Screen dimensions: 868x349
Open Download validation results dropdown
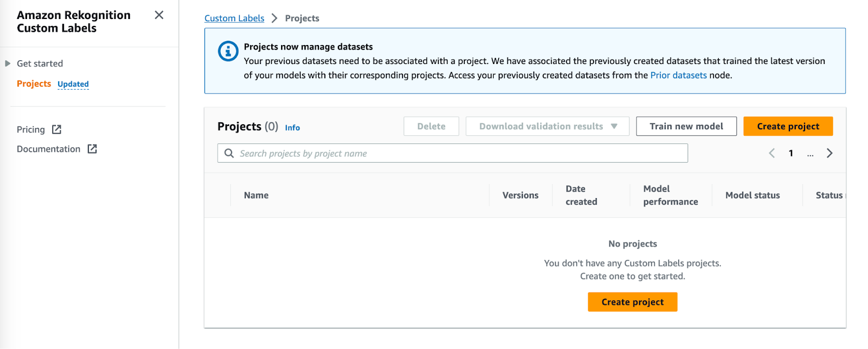click(x=547, y=126)
